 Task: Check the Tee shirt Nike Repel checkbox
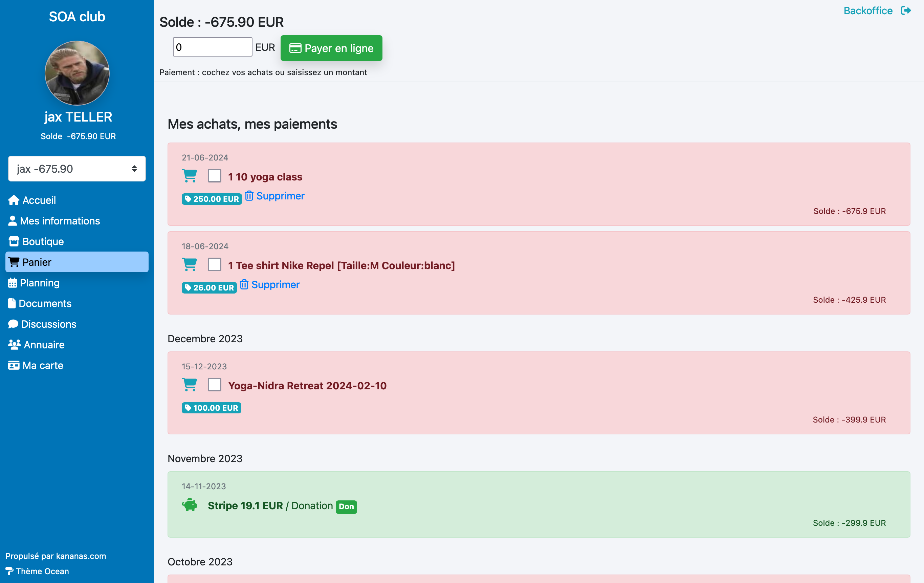(x=215, y=265)
